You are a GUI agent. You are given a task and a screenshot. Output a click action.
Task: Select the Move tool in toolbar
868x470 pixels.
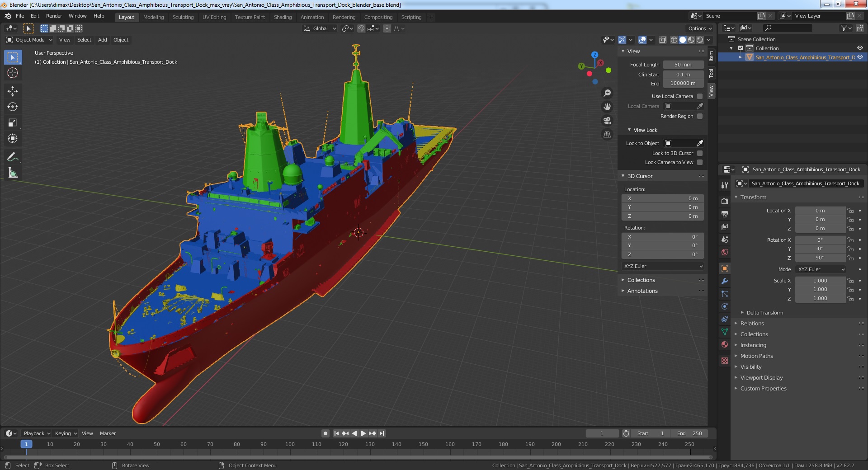[x=13, y=91]
